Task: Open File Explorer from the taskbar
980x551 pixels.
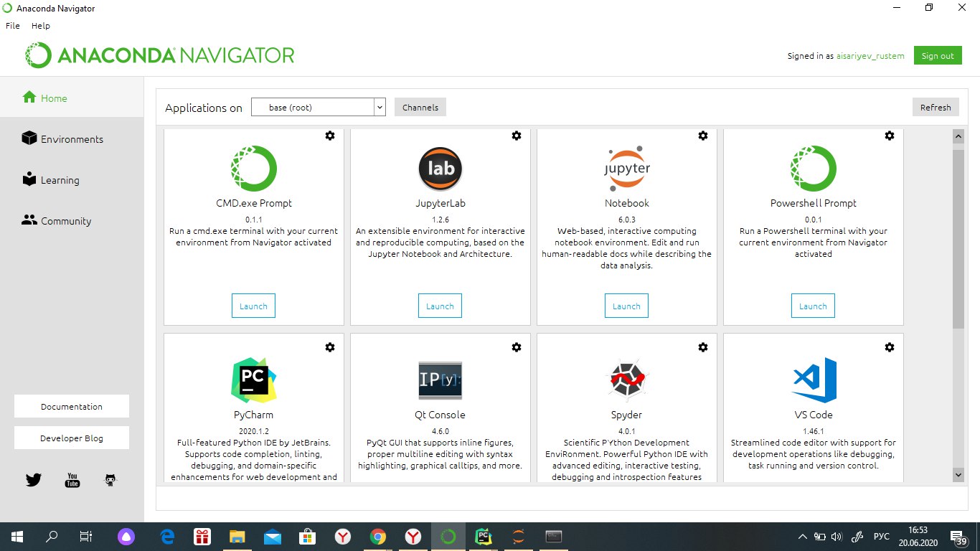Action: 237,536
